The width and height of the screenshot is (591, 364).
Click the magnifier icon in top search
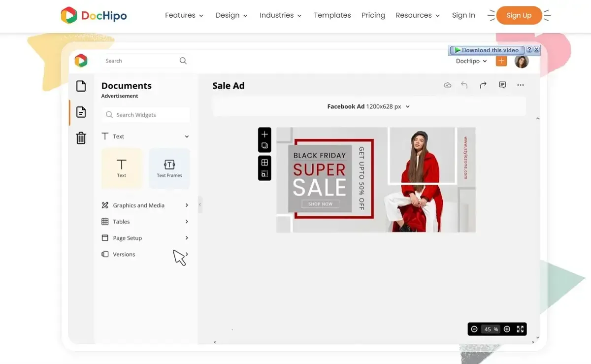tap(183, 61)
